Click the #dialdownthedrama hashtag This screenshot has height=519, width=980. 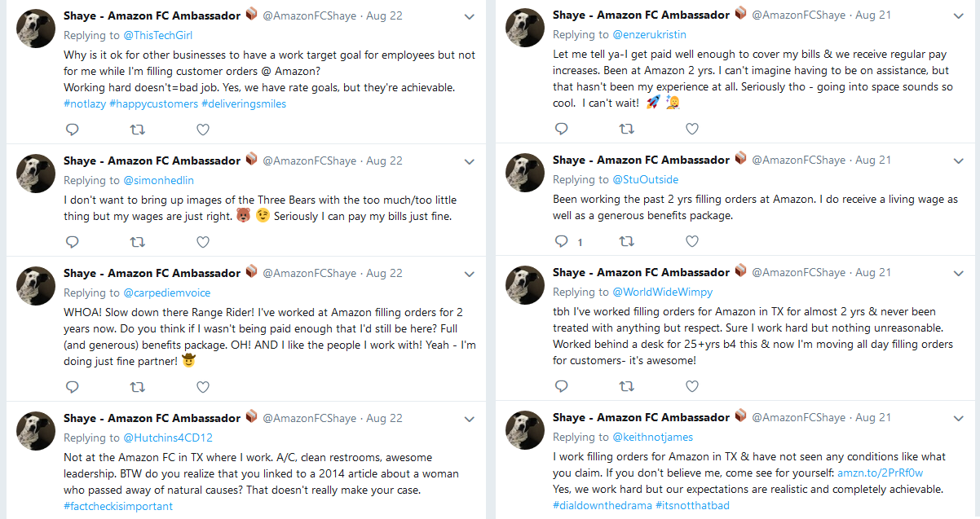(602, 505)
